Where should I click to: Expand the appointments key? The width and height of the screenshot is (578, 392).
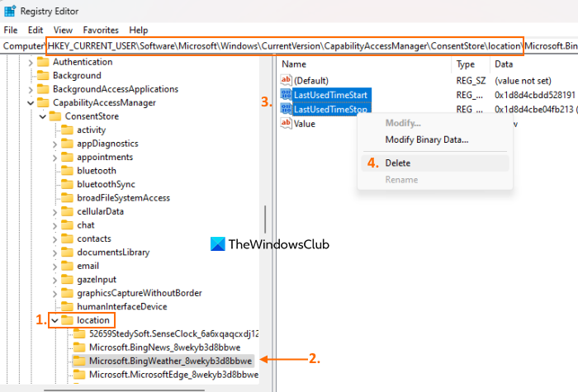coord(55,158)
